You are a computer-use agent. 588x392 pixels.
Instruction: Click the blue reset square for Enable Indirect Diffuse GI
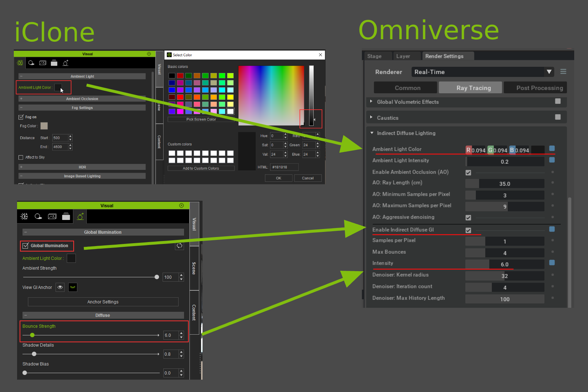tap(552, 229)
